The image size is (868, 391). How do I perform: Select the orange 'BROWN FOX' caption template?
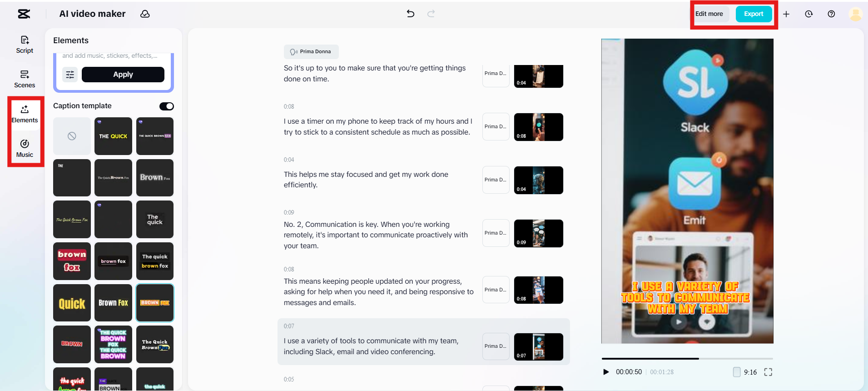click(x=155, y=303)
